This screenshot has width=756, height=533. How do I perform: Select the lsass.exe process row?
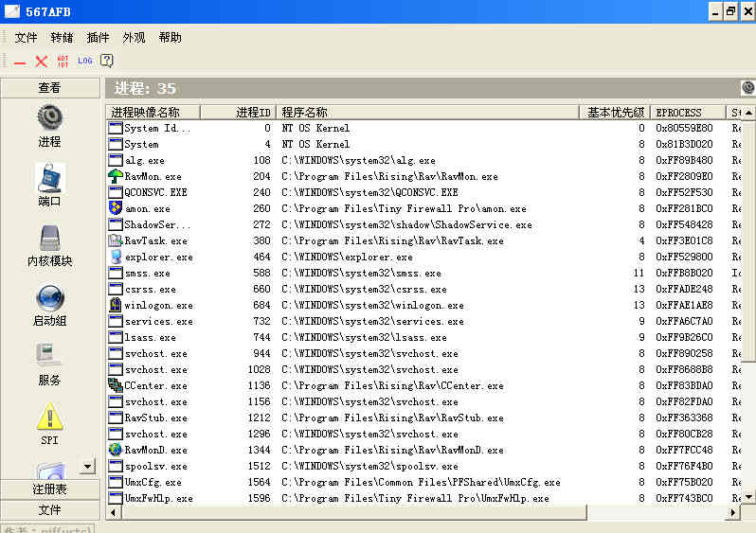coord(423,337)
